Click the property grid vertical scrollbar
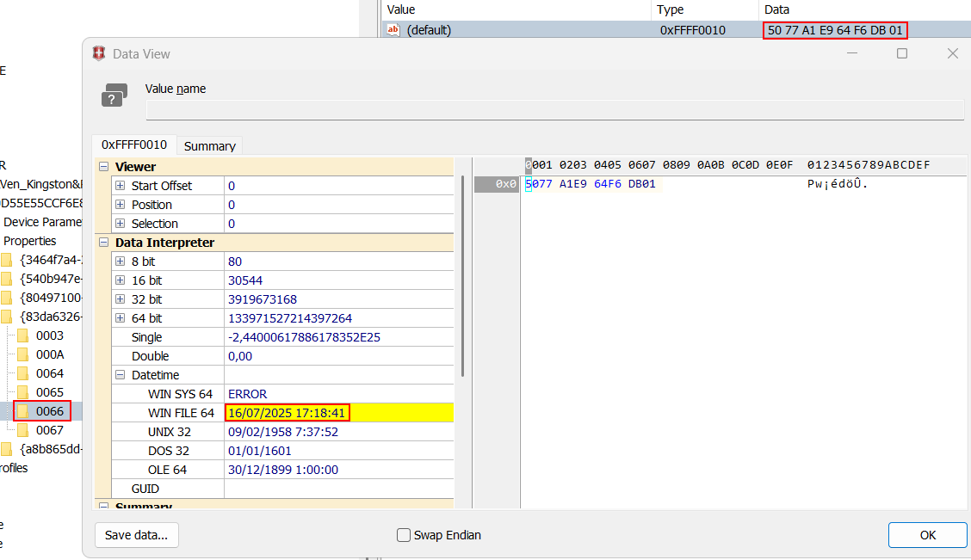Image resolution: width=971 pixels, height=560 pixels. pyautogui.click(x=463, y=275)
